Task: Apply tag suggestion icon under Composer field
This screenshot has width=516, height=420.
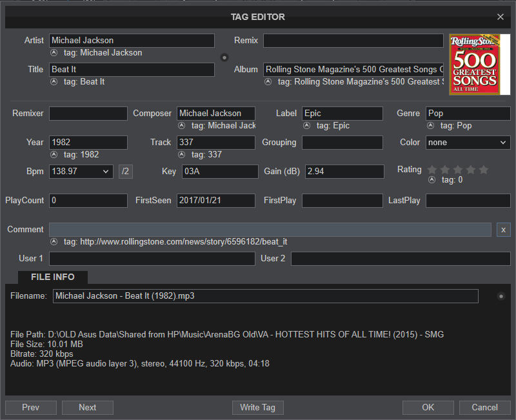Action: pyautogui.click(x=182, y=125)
